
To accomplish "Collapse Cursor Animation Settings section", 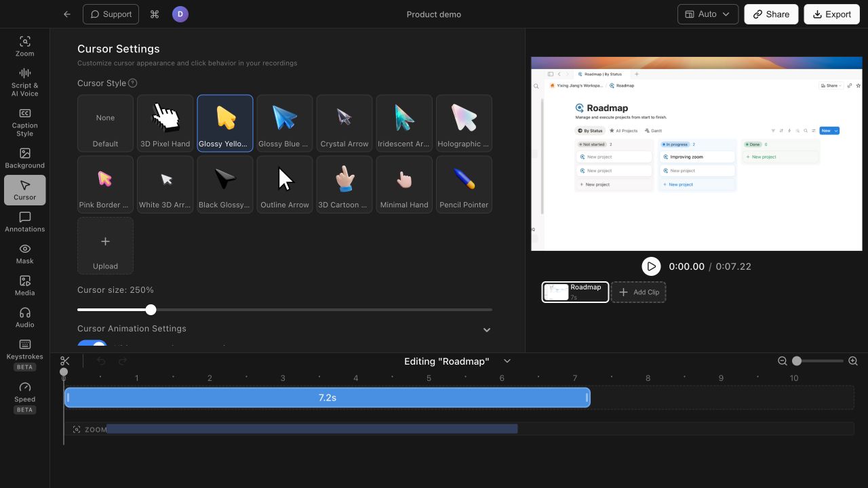I will coord(486,329).
